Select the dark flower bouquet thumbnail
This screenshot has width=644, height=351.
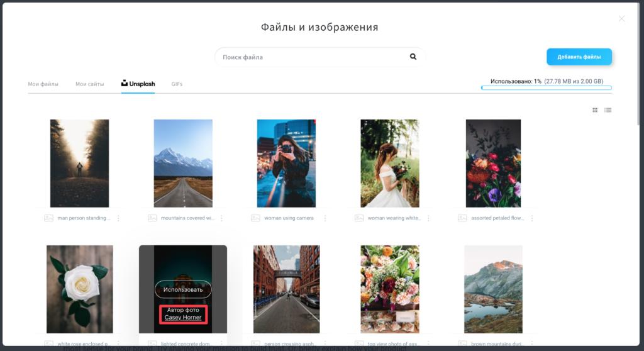493,163
